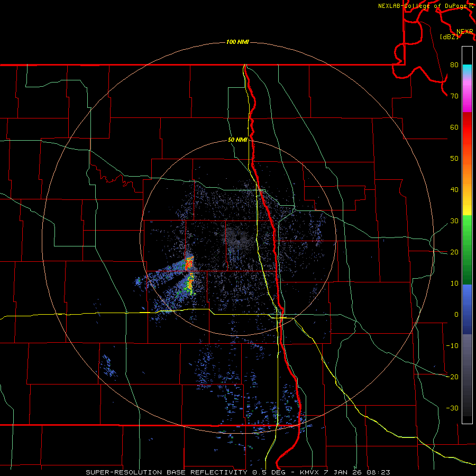Click the -20 value on the dBZ scale

click(x=452, y=377)
